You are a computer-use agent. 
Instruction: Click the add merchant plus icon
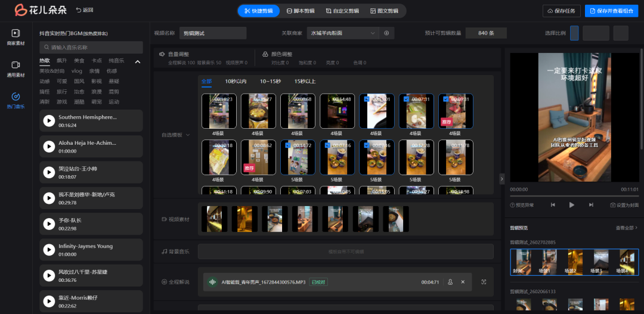[x=386, y=33]
